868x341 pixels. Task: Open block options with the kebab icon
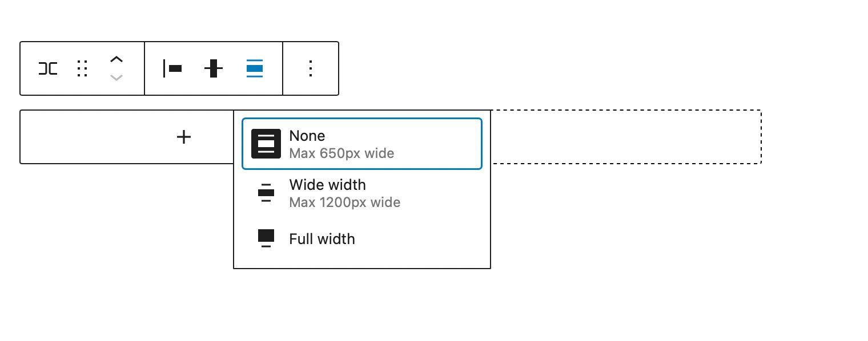point(310,68)
